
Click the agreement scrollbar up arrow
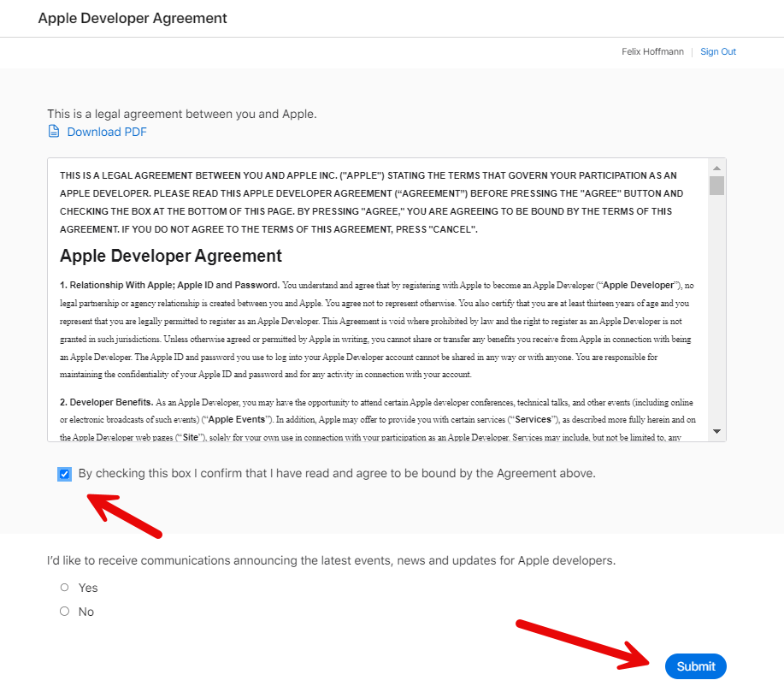click(x=716, y=167)
